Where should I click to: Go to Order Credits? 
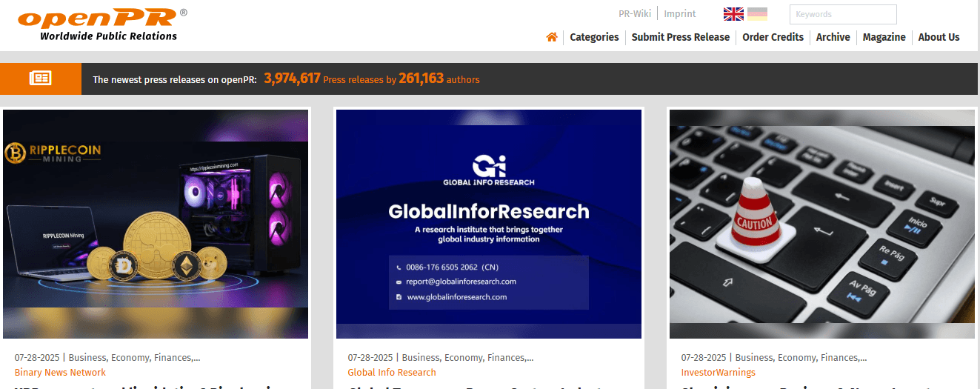click(x=773, y=37)
